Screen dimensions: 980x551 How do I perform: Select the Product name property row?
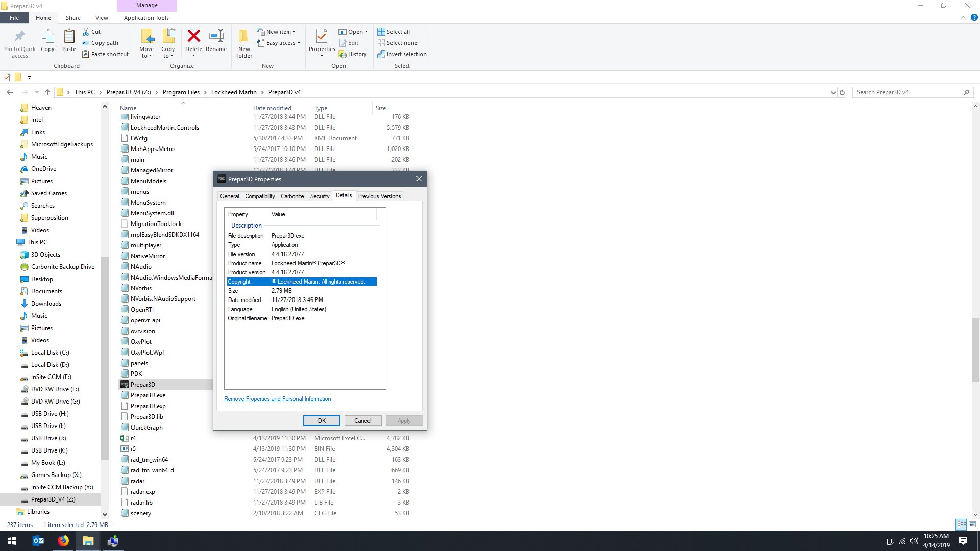302,263
